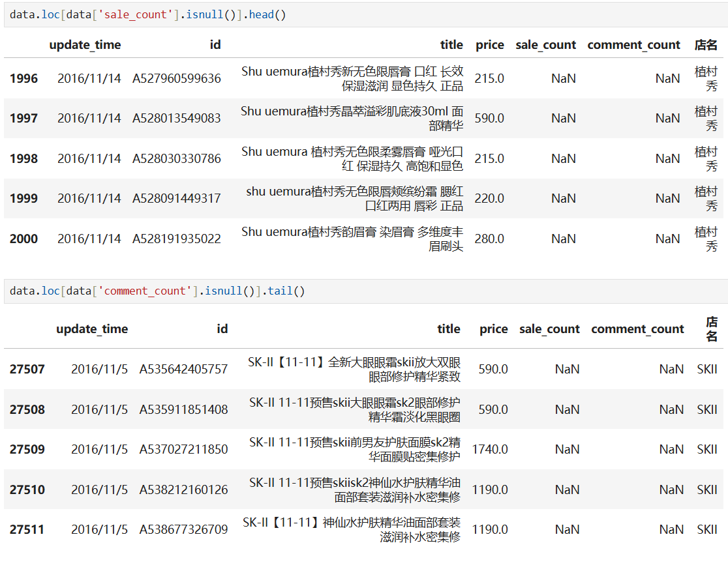
Task: Select id header in first table
Action: [215, 44]
